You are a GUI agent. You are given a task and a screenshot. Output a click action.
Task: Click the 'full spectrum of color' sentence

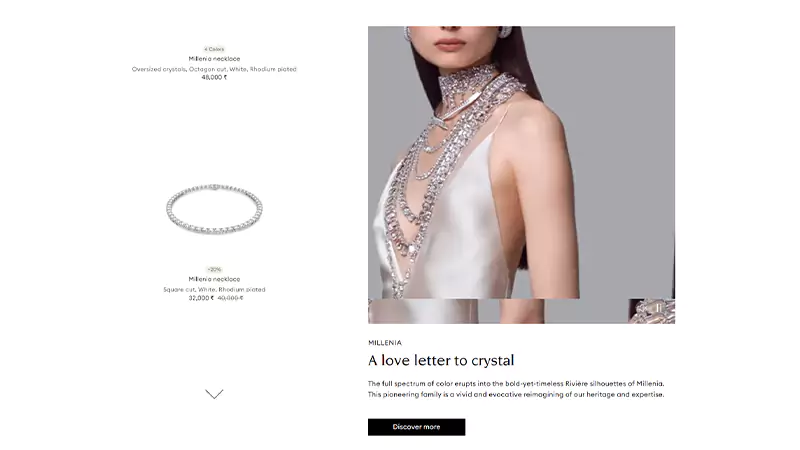pos(516,384)
